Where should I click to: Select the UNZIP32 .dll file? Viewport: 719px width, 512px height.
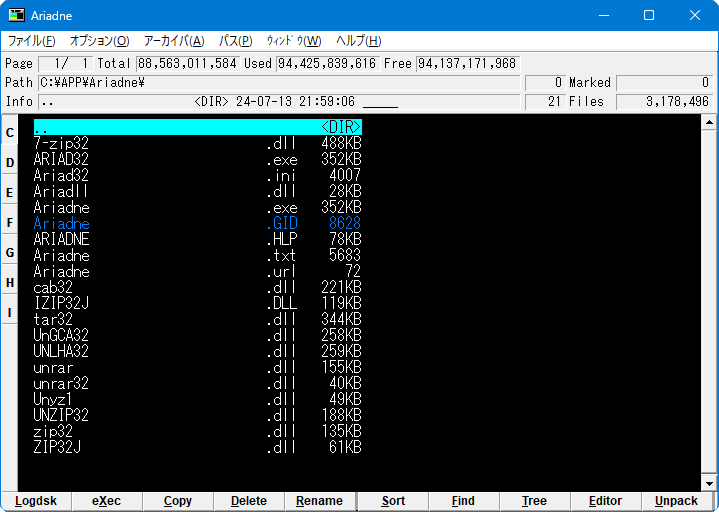(x=198, y=415)
